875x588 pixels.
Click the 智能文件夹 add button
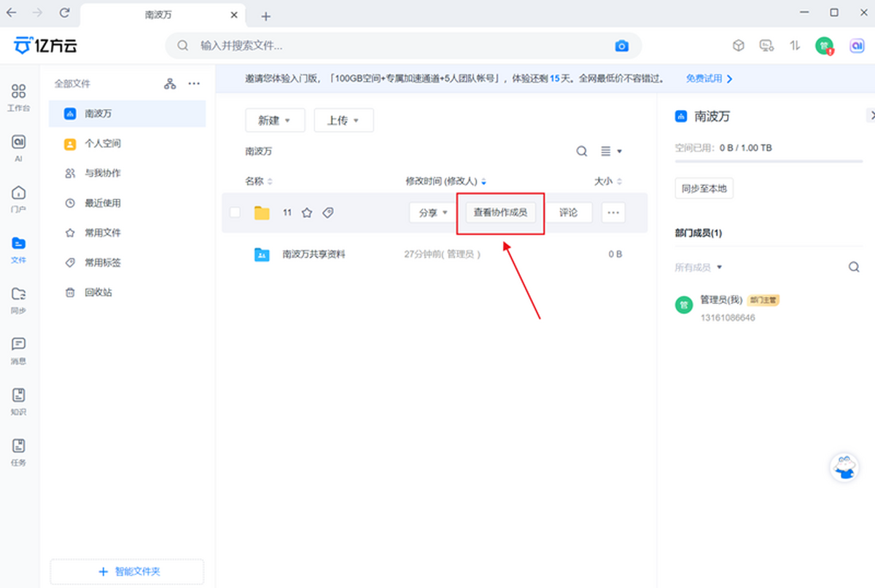(x=127, y=572)
